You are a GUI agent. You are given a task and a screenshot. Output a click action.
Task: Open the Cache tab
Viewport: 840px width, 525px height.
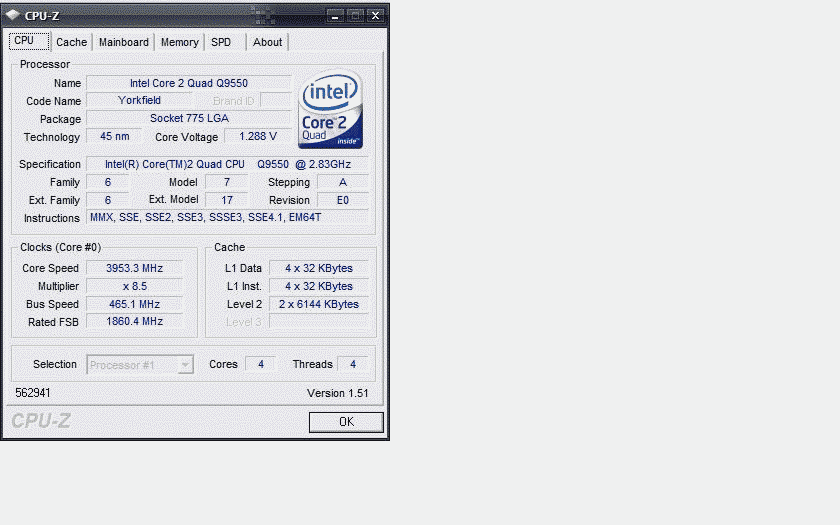(71, 42)
